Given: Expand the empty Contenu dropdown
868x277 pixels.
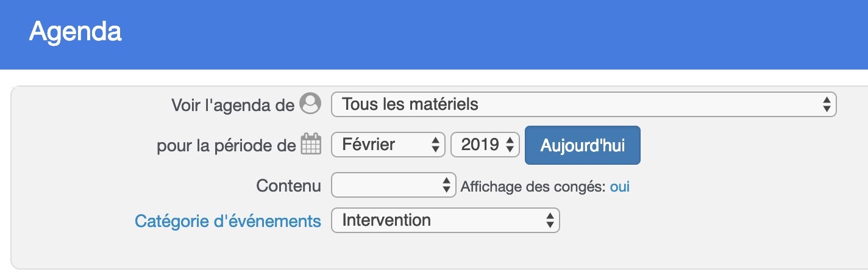Looking at the screenshot, I should [394, 185].
